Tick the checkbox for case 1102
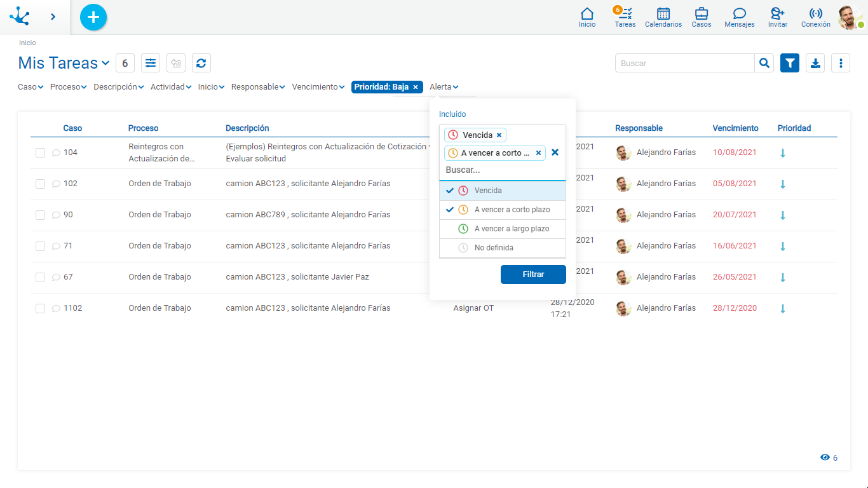Screen dimensions: 868x488 [x=40, y=308]
